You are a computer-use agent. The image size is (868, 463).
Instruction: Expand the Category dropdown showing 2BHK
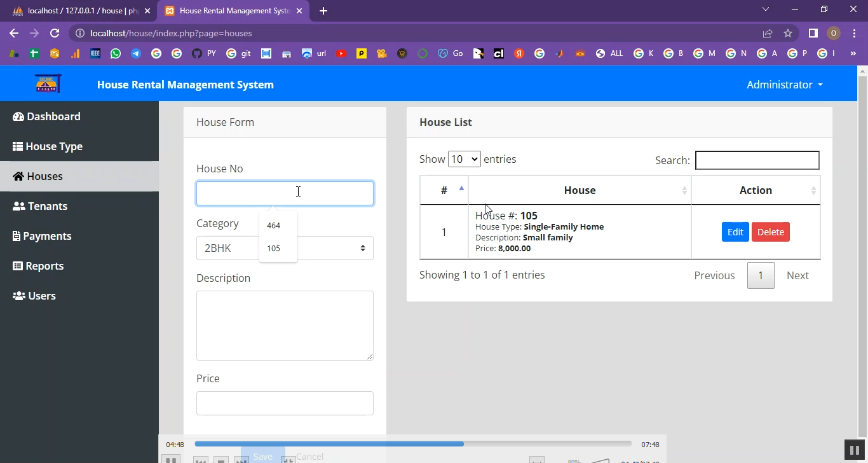click(285, 248)
